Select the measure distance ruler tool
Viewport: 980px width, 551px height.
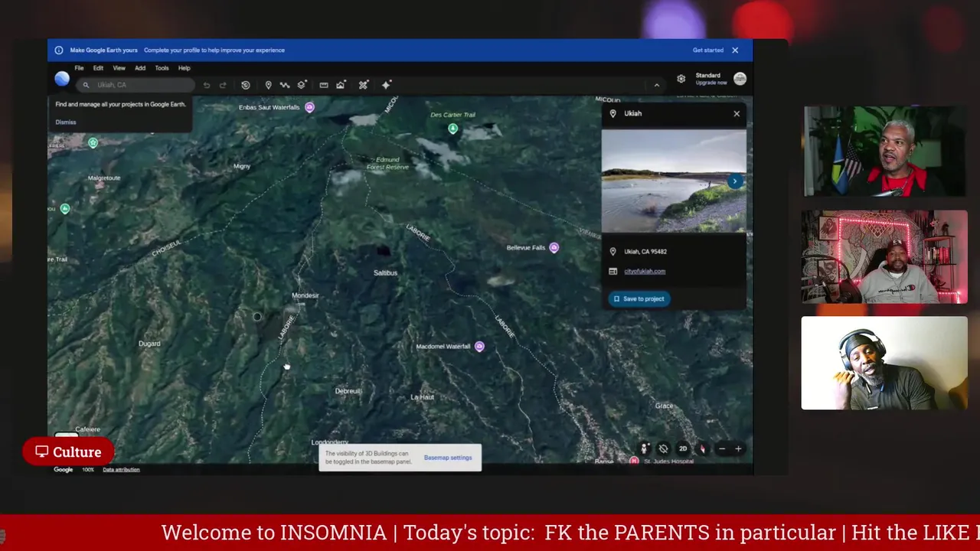324,85
